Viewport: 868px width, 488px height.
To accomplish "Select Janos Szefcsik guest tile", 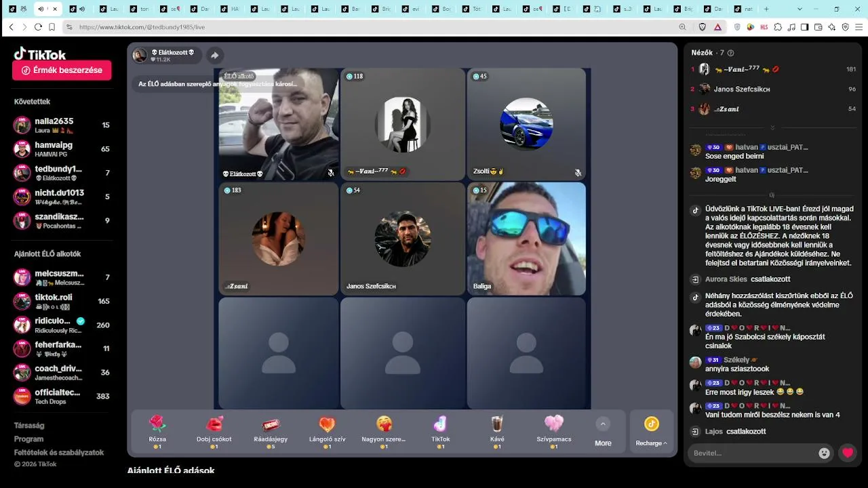I will (x=402, y=239).
